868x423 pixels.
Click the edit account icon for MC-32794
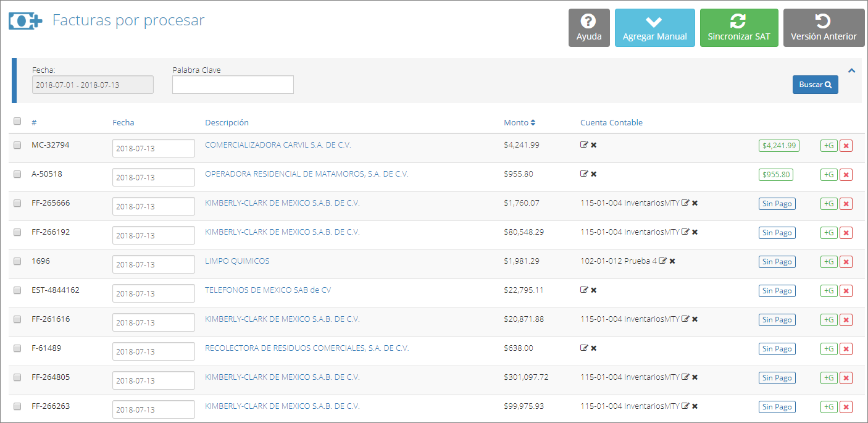tap(584, 145)
